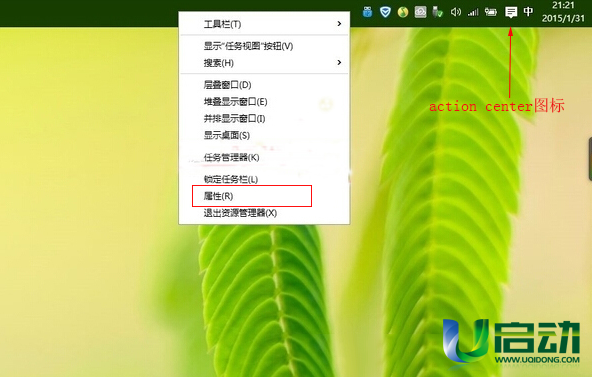Select 显示"任务视图"按钮(V) menu entry
Image resolution: width=592 pixels, height=377 pixels.
[264, 46]
